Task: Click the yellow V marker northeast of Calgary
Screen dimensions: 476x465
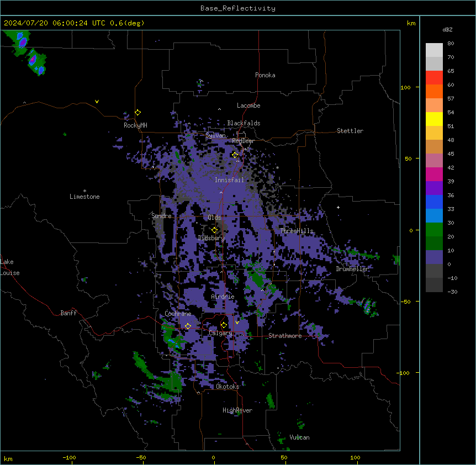Action: click(237, 323)
